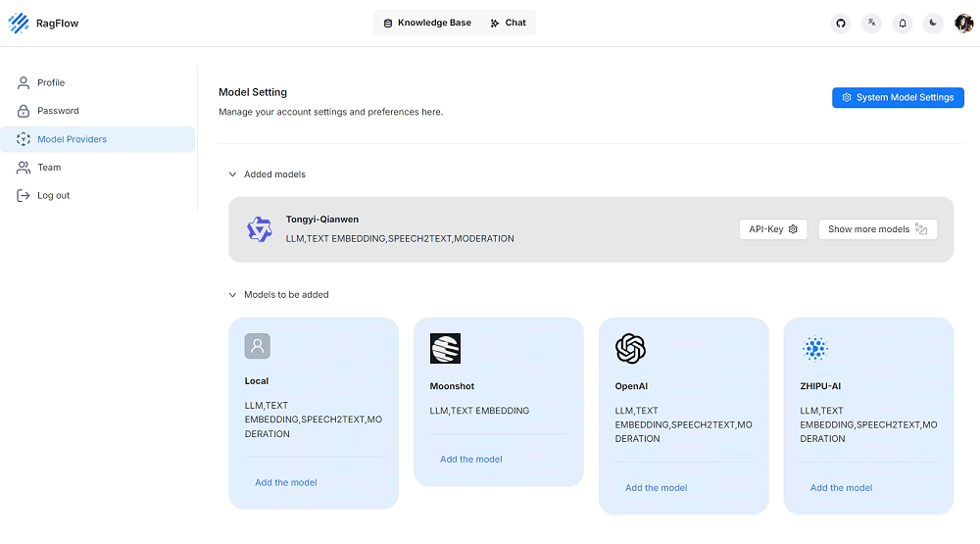980x544 pixels.
Task: Click the icon beside Show more models
Action: tap(921, 228)
